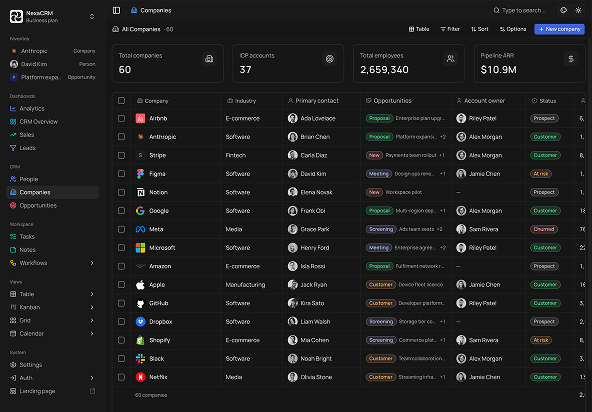Open the Landing page link

(52, 391)
